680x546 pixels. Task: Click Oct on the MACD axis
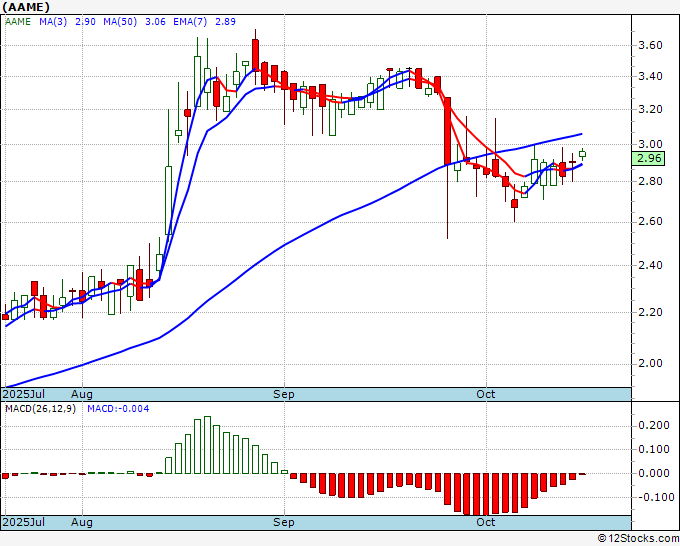tap(486, 522)
